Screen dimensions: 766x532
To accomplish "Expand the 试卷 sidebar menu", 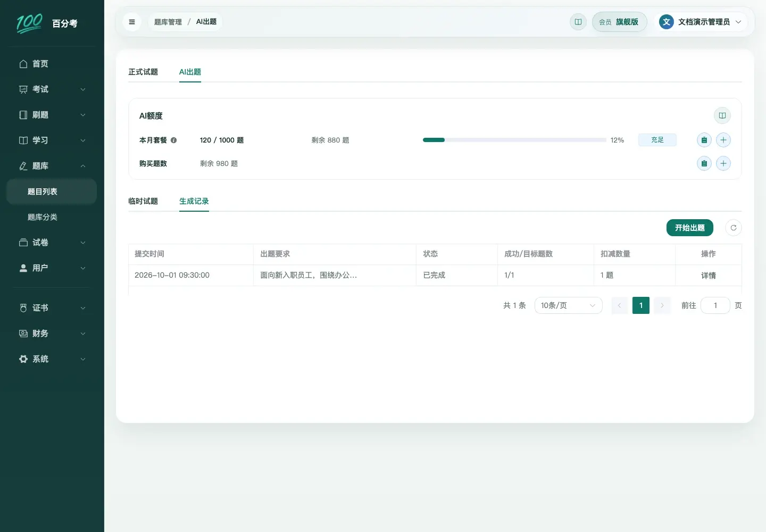I will (x=52, y=243).
